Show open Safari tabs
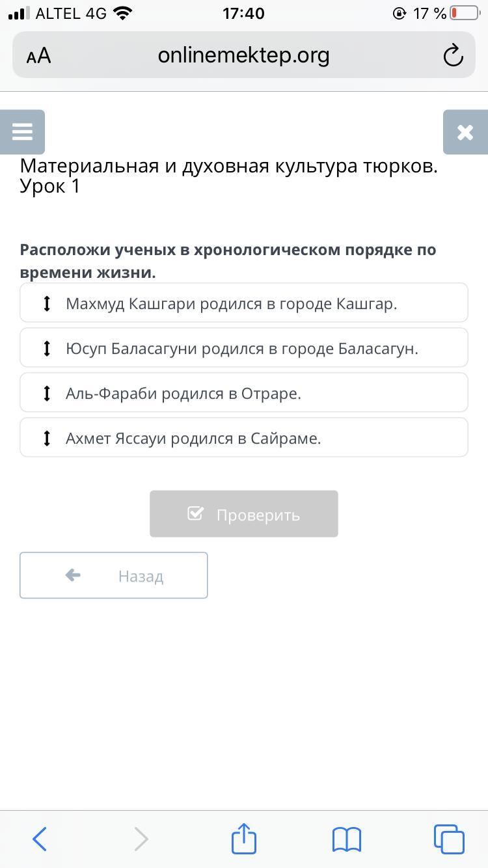488x868 pixels. coord(448,839)
